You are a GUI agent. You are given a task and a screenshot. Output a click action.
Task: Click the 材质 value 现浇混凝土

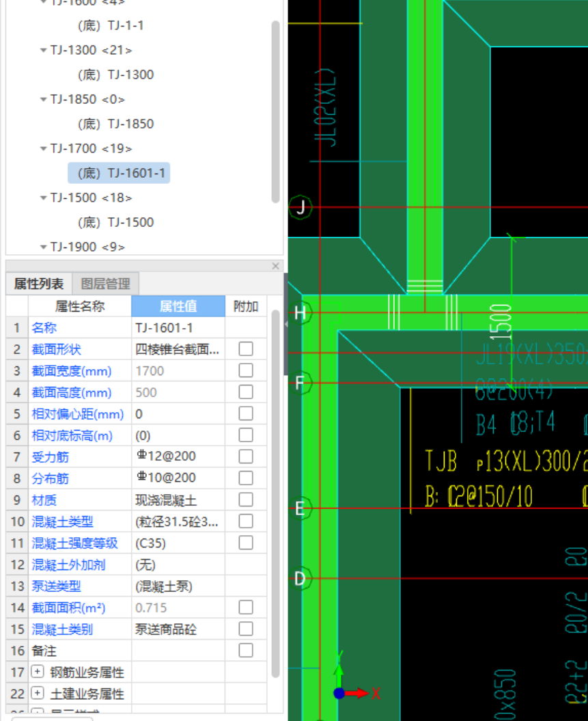point(178,500)
